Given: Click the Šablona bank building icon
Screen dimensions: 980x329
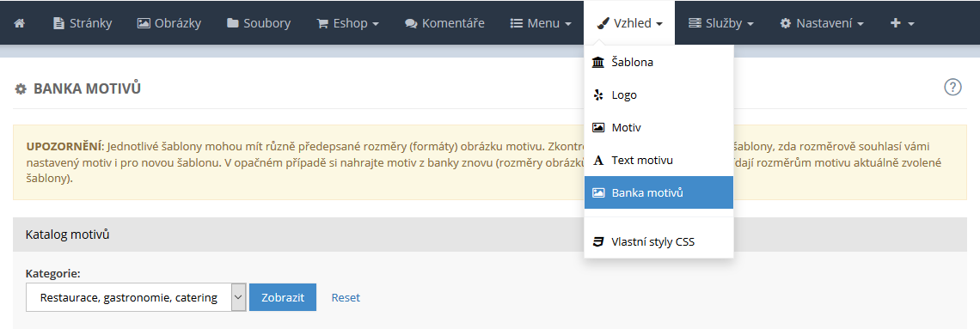Looking at the screenshot, I should click(x=598, y=63).
